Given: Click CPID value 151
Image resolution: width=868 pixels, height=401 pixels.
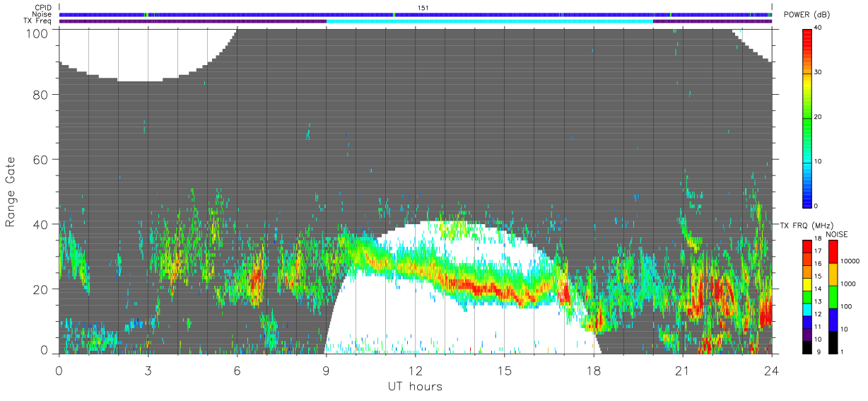Looking at the screenshot, I should pyautogui.click(x=423, y=8).
